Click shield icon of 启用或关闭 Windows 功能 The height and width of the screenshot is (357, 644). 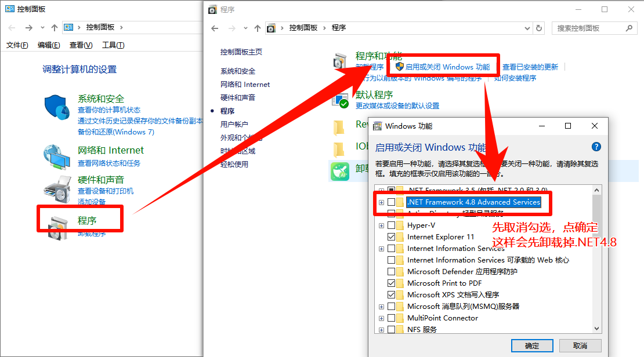[x=399, y=67]
